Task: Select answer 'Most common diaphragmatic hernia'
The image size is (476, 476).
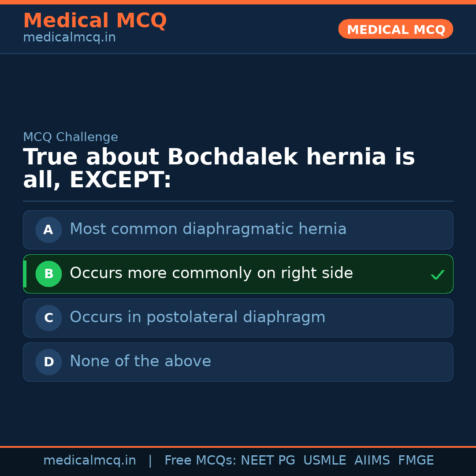Action: pos(208,229)
